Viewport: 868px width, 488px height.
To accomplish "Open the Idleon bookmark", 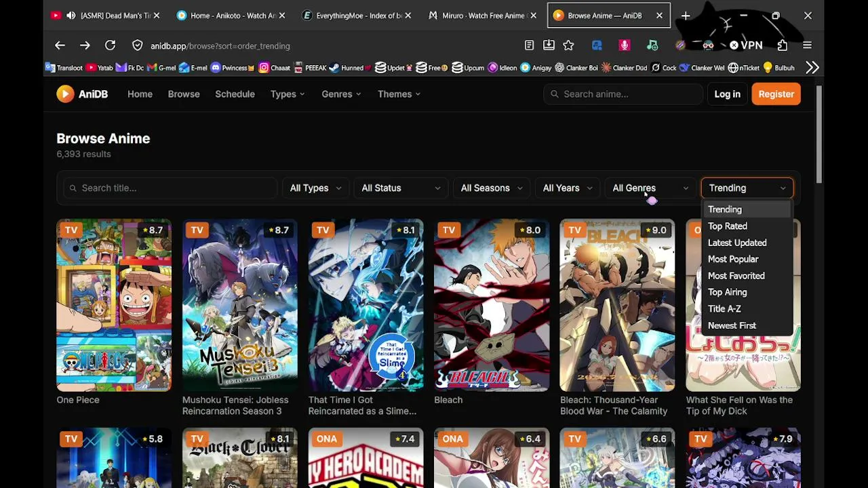I will pyautogui.click(x=502, y=68).
